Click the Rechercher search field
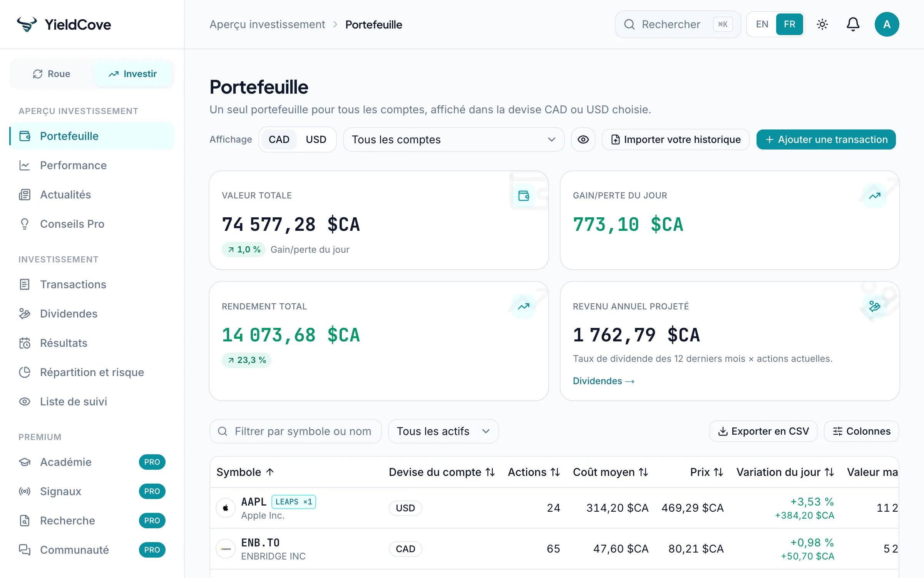The width and height of the screenshot is (924, 578). 678,24
